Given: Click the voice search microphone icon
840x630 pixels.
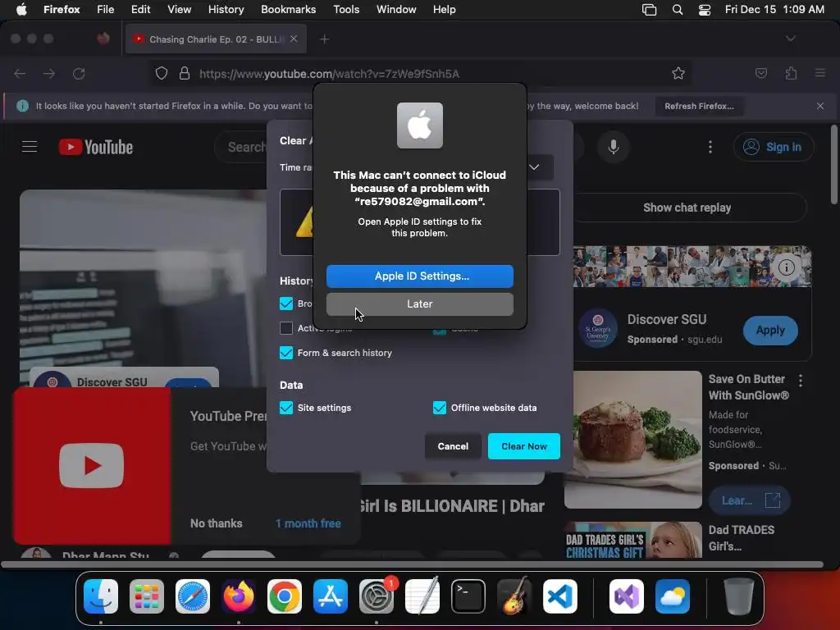Looking at the screenshot, I should click(614, 147).
